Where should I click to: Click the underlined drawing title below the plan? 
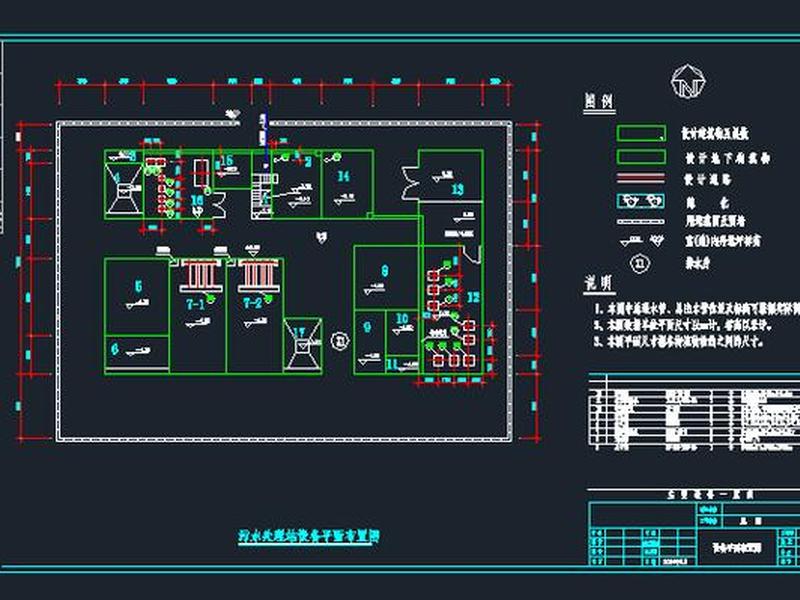click(x=309, y=536)
